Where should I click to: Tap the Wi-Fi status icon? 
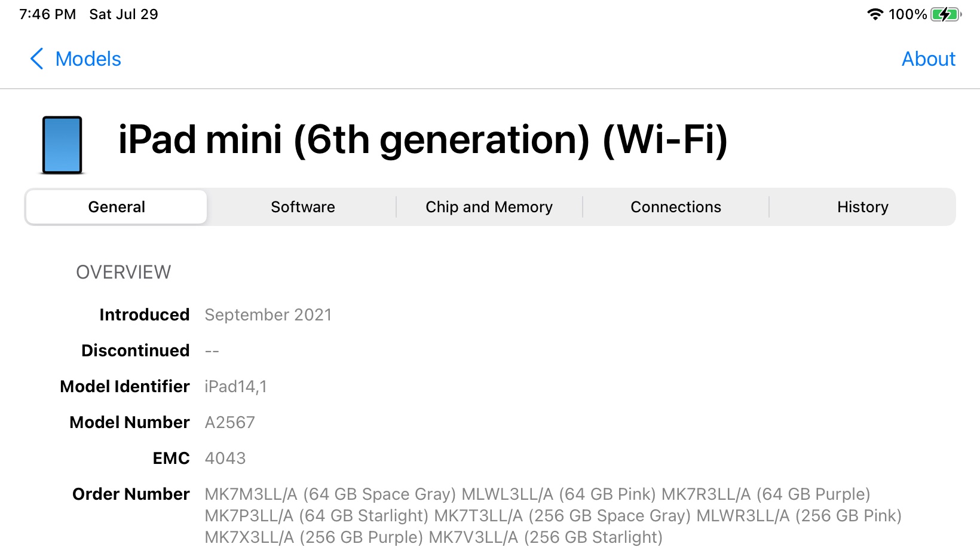[875, 14]
